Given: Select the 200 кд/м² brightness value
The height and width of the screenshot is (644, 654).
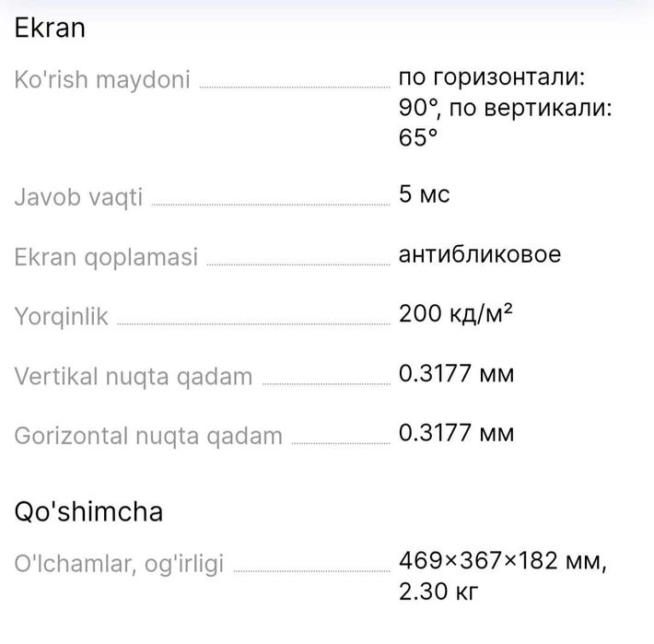Looking at the screenshot, I should [x=456, y=314].
